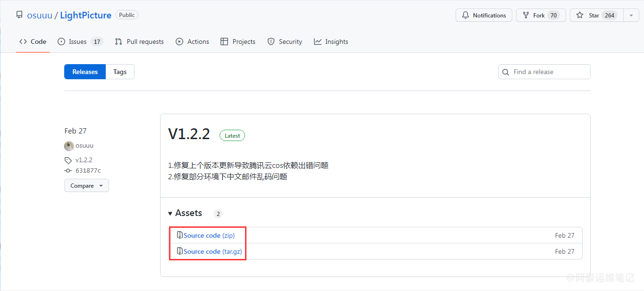Open the osuuu owner link

tap(40, 15)
